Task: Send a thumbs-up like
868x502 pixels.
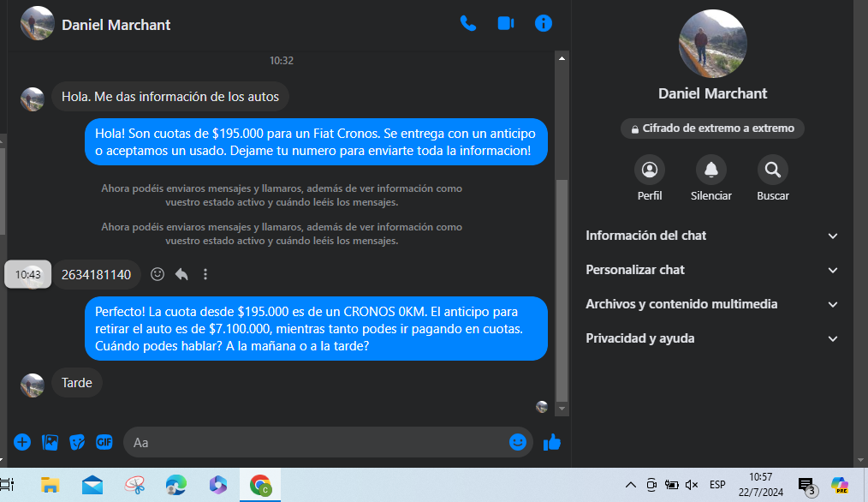Action: click(552, 442)
